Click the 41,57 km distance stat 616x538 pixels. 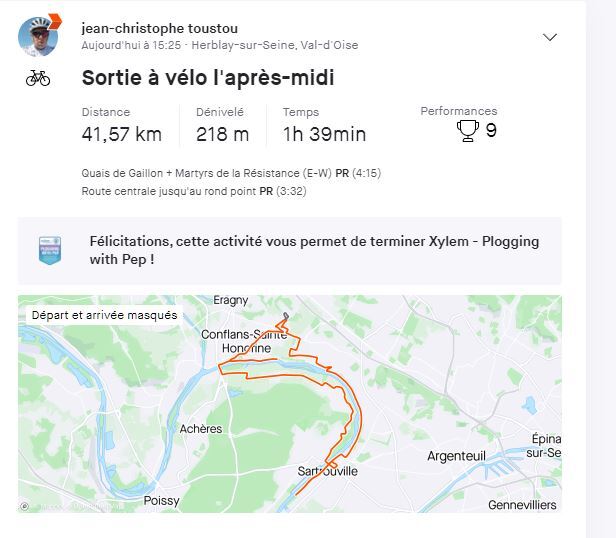pos(121,134)
